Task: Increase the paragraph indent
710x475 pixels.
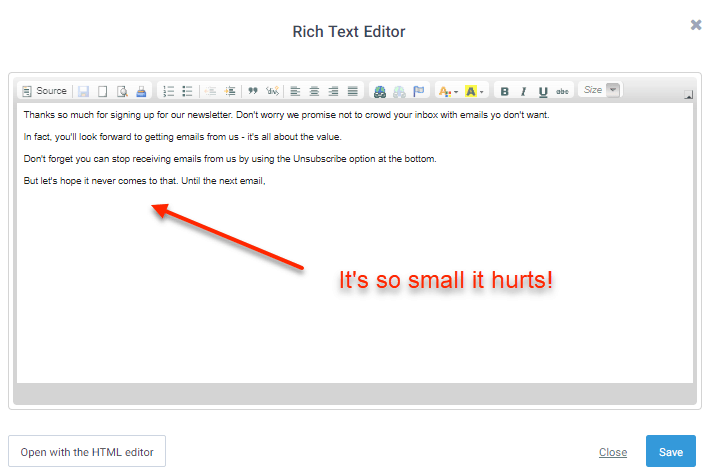Action: 230,91
